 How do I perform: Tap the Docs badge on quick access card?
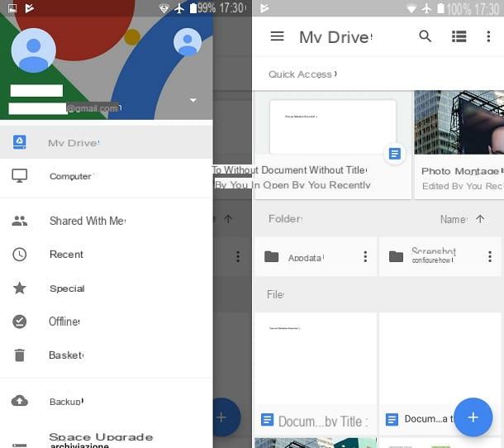coord(394,154)
